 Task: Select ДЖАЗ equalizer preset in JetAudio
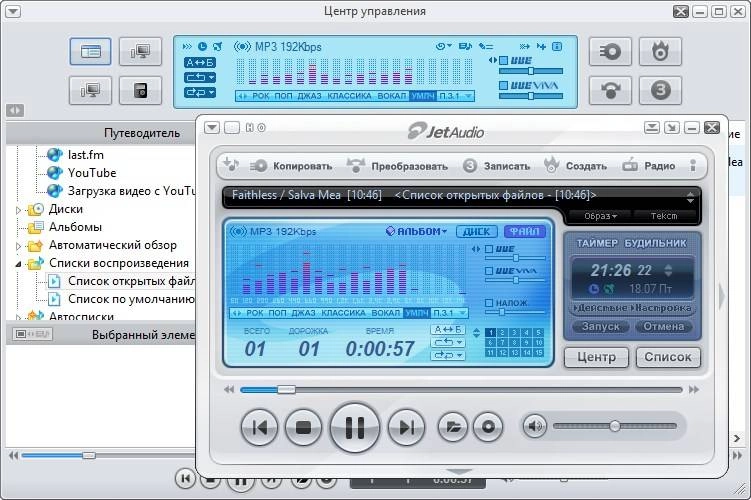pyautogui.click(x=303, y=313)
